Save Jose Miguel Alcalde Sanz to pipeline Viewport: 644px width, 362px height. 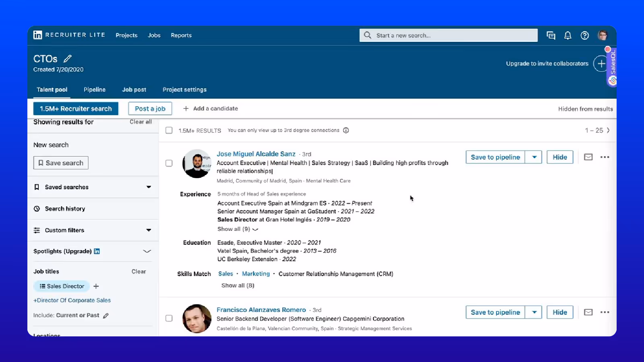pyautogui.click(x=495, y=157)
